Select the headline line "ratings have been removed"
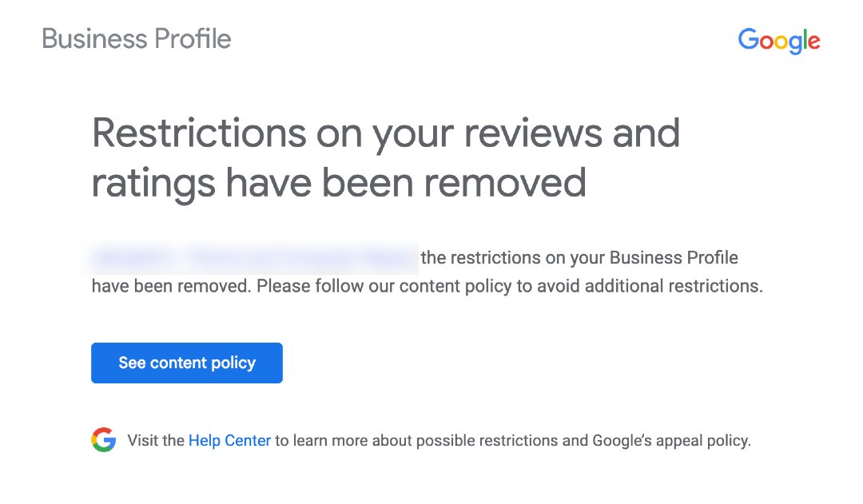 tap(339, 183)
